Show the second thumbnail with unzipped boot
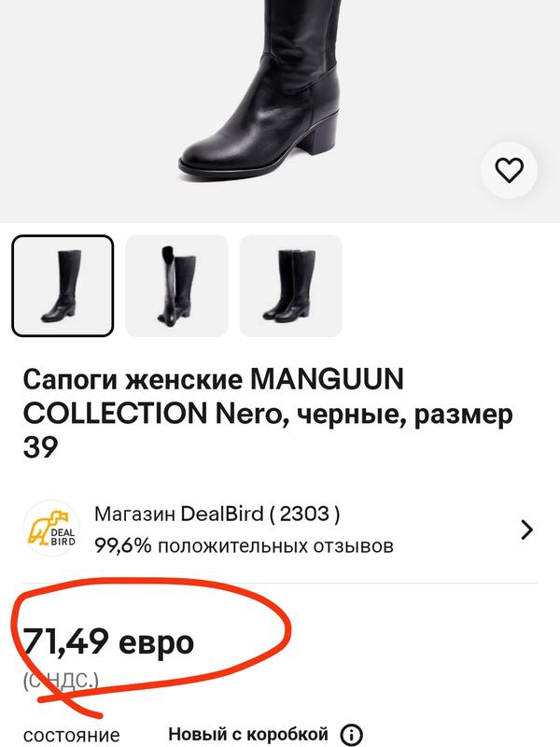560x747 pixels. coord(176,286)
